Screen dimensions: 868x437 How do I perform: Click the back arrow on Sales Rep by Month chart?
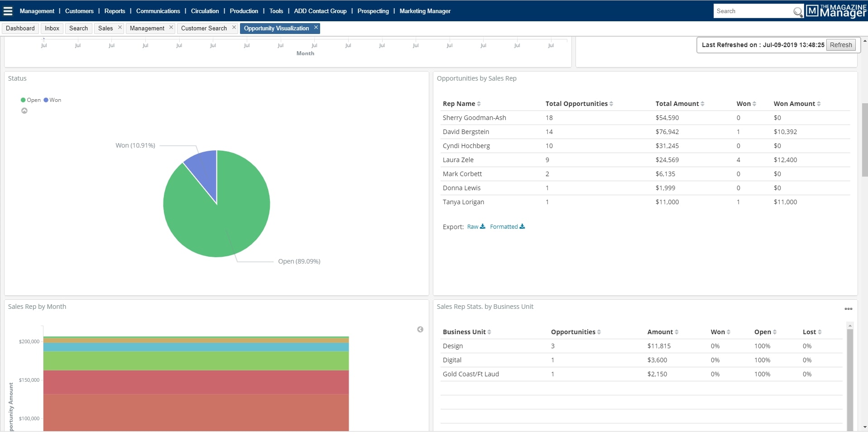[420, 329]
